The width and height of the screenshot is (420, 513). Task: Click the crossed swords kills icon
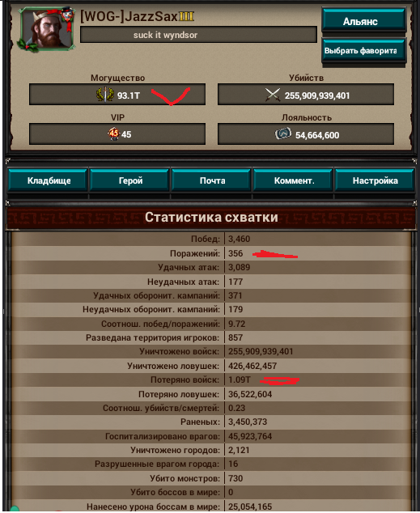[273, 95]
